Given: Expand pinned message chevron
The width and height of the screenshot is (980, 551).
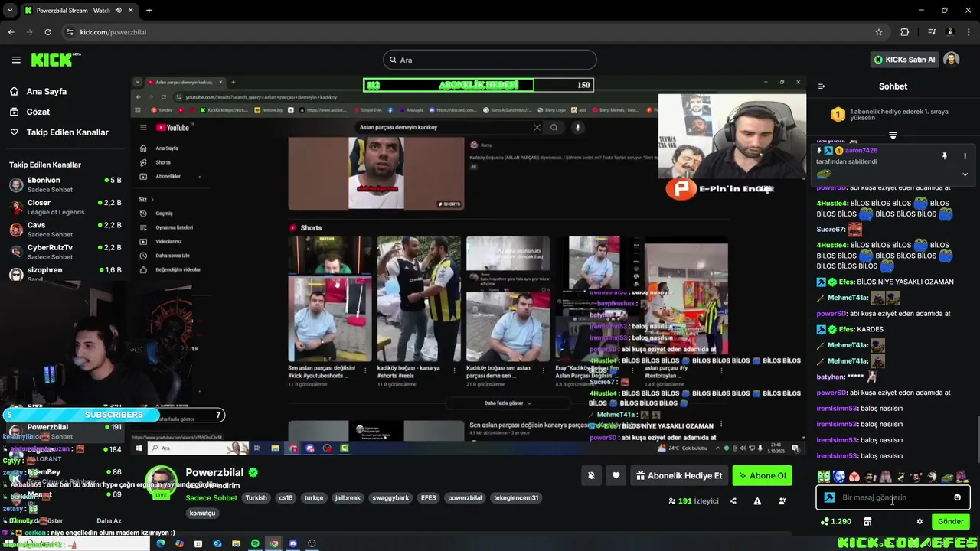Looking at the screenshot, I should pos(965,174).
